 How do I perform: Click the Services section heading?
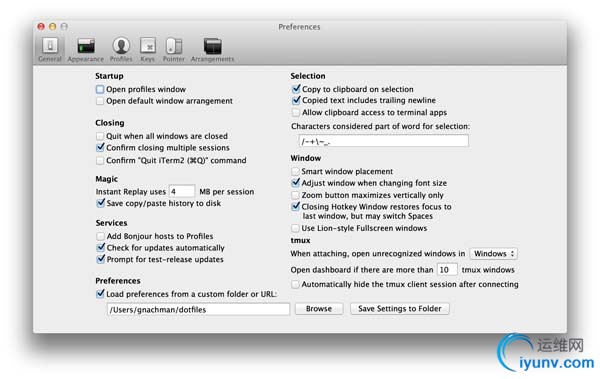click(111, 223)
